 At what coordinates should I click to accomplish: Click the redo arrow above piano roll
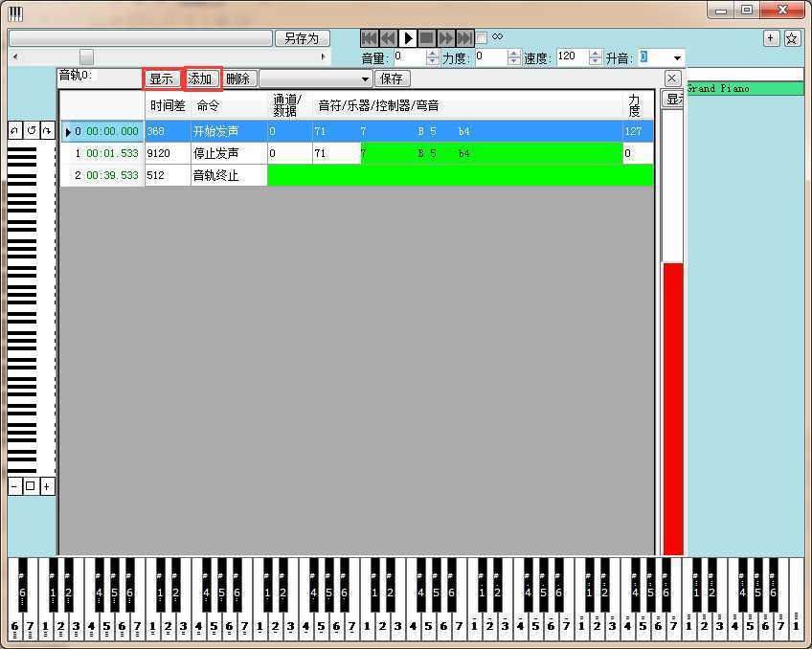[47, 130]
